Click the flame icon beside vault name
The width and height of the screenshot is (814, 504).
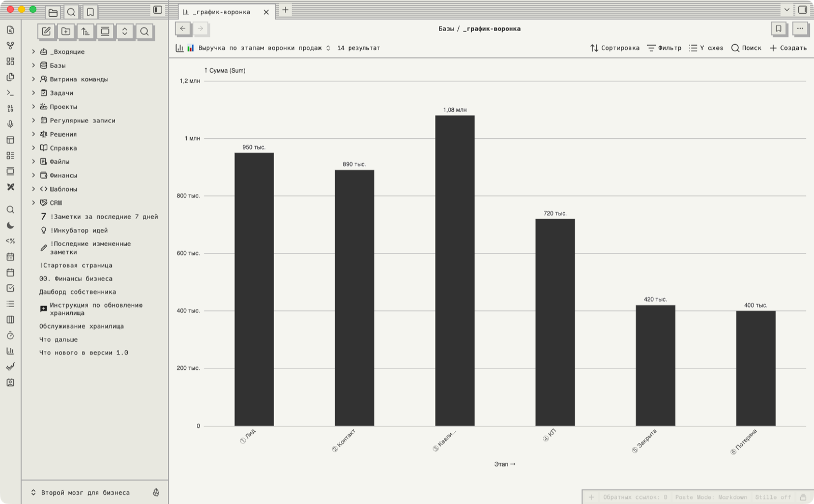tap(156, 492)
